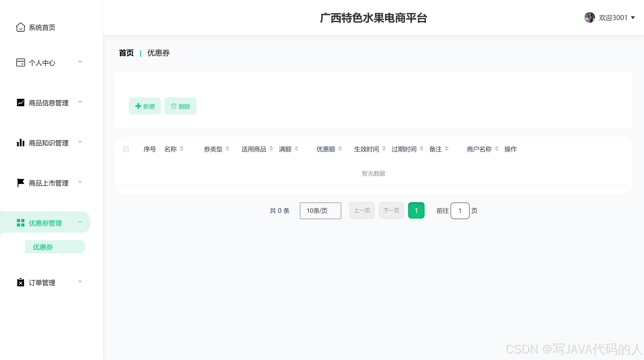Go to page 1 button
The height and width of the screenshot is (360, 644).
coord(416,211)
